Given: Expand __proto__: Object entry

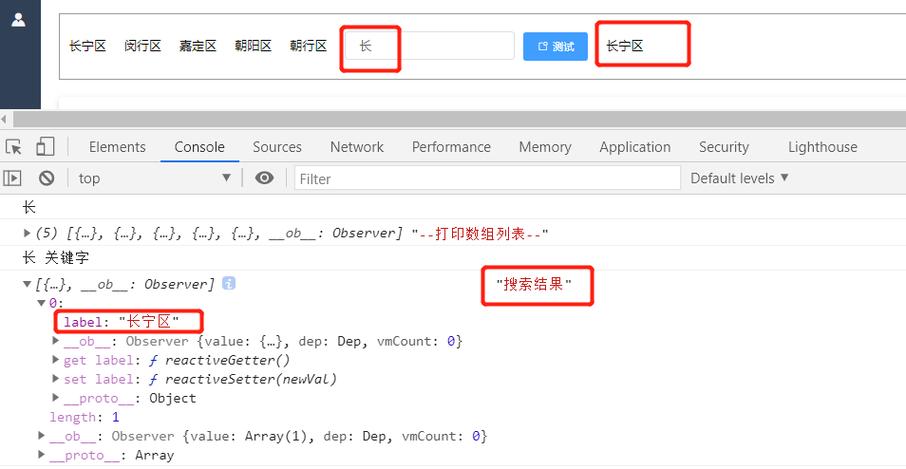Looking at the screenshot, I should (x=56, y=398).
